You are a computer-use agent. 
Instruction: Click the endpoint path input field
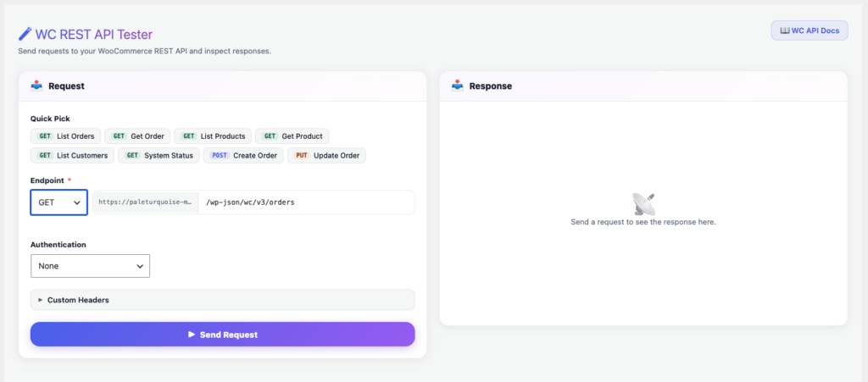click(306, 202)
